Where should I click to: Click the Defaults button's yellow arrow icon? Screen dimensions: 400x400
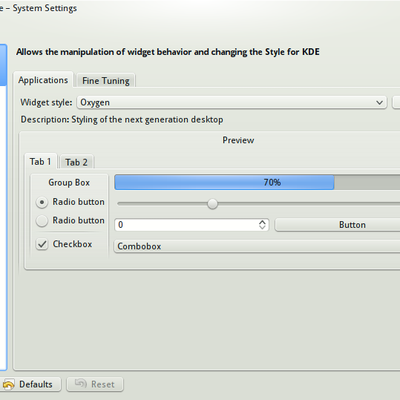pos(9,385)
